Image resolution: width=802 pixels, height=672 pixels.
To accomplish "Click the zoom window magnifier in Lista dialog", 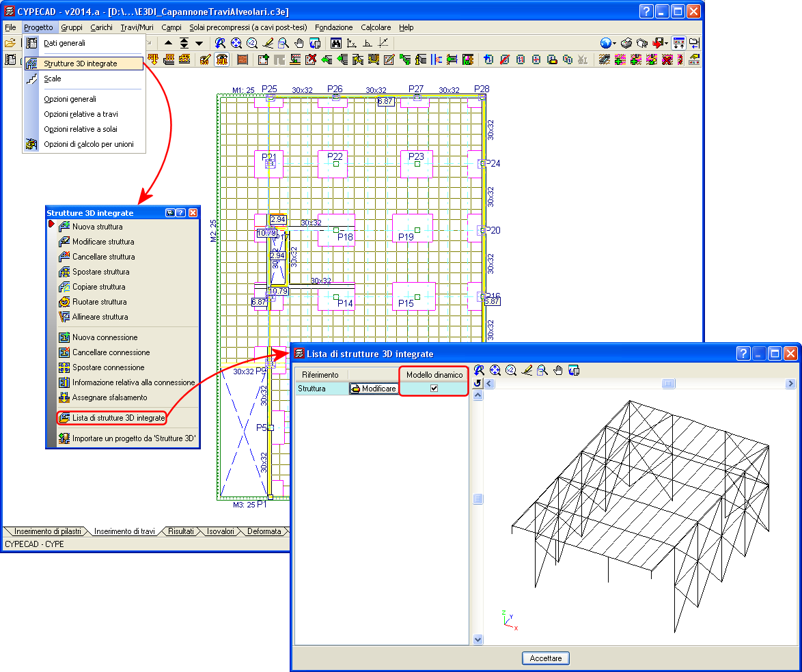I will (x=542, y=370).
